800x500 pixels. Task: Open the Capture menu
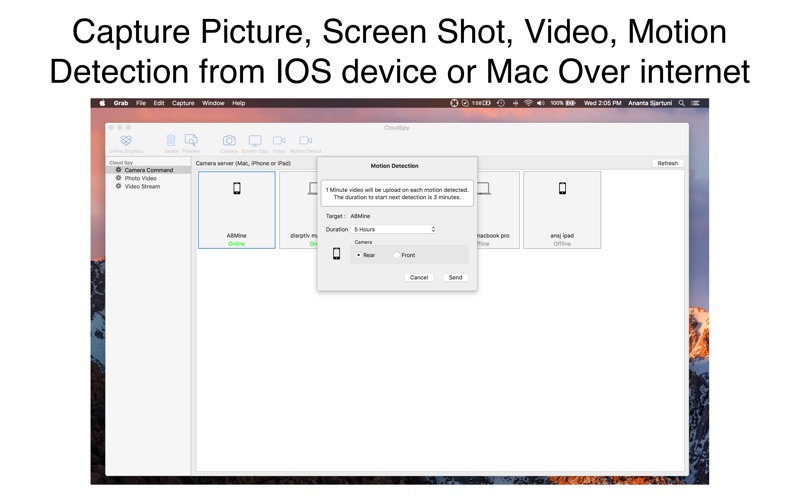pyautogui.click(x=183, y=103)
